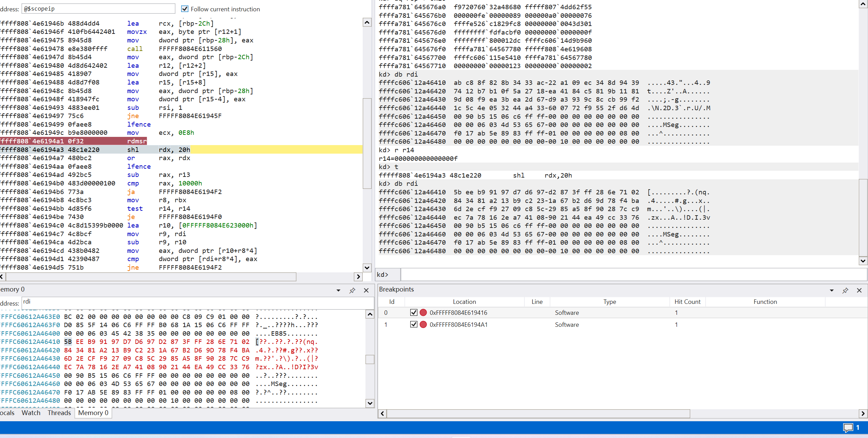Disable breakpoint 1 checkbox
868x438 pixels.
pyautogui.click(x=414, y=324)
